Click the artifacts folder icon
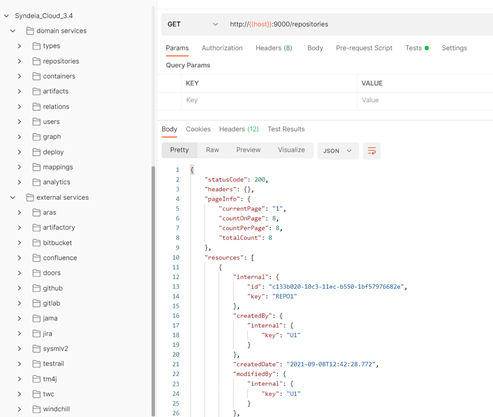The width and height of the screenshot is (493, 417). point(36,91)
